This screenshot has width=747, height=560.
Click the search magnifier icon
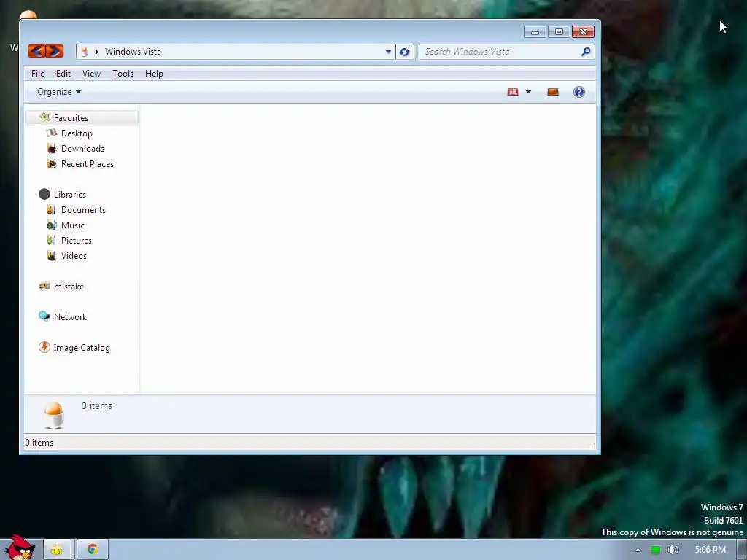click(586, 52)
